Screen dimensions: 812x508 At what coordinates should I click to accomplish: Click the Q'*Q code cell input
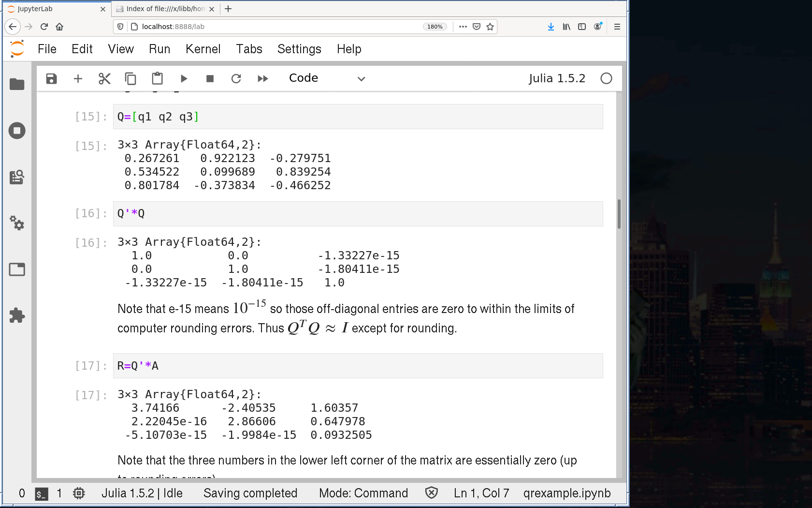(x=358, y=214)
